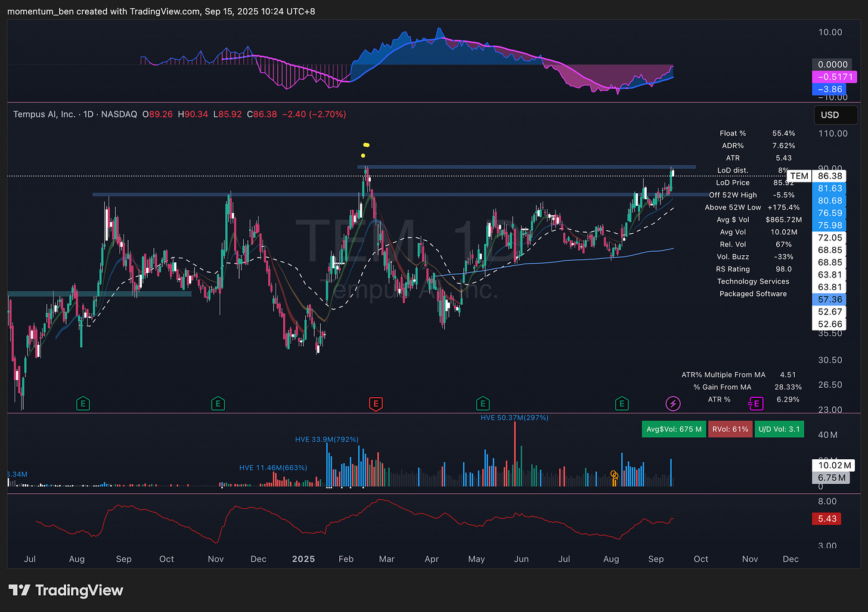The height and width of the screenshot is (612, 868).
Task: Click the ATR% Multiple From MA 4.51 value
Action: tap(788, 375)
